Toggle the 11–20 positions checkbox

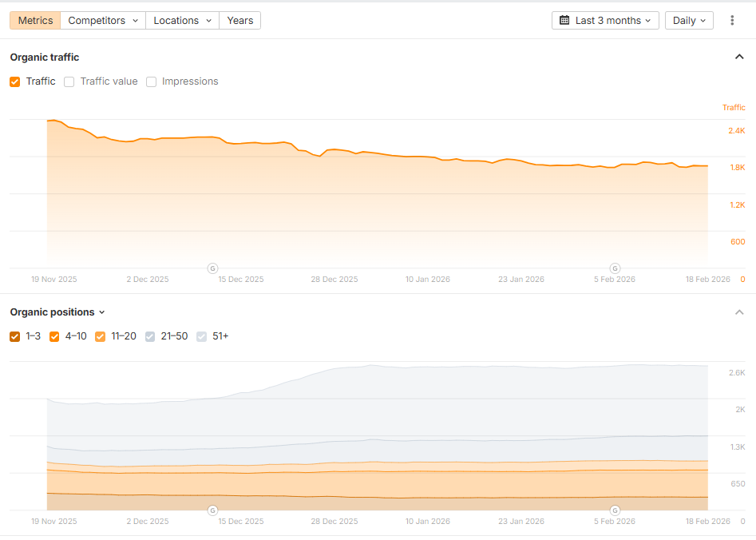pos(100,336)
